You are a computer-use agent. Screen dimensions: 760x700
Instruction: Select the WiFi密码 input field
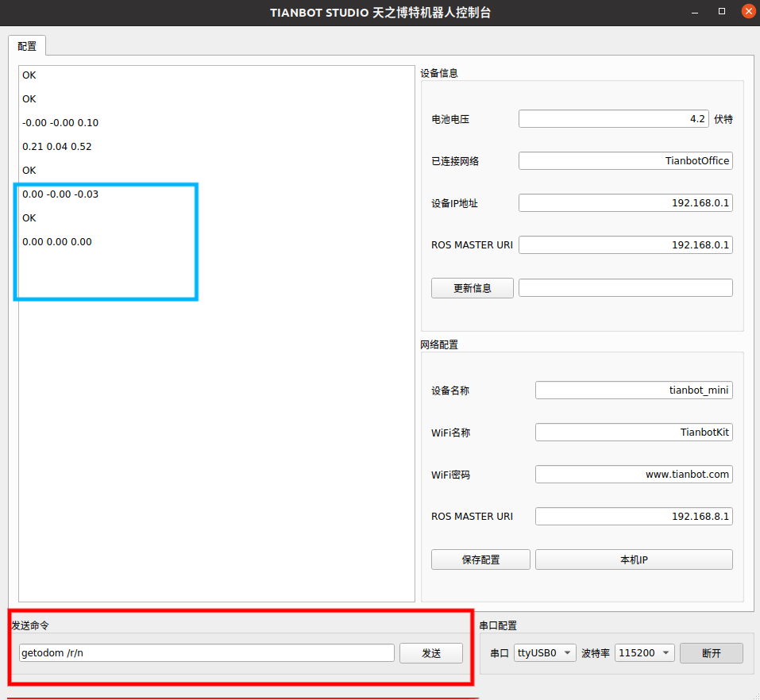633,475
